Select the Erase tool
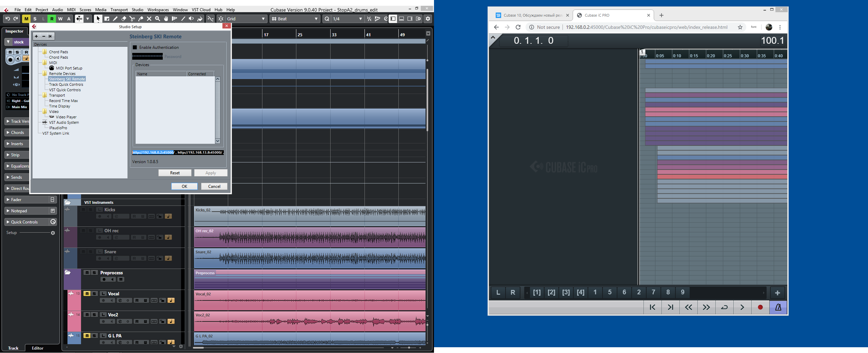868x353 pixels. [124, 19]
